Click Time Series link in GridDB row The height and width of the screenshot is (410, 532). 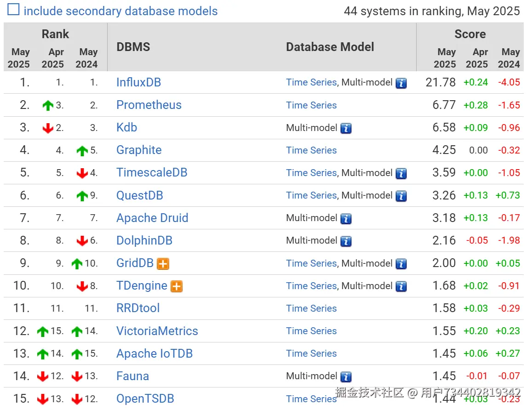(x=311, y=263)
